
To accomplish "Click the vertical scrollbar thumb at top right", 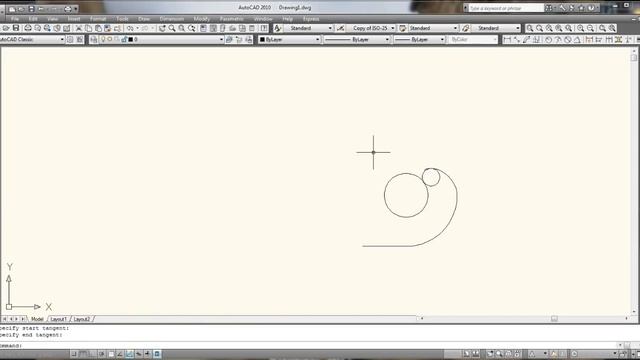I will pyautogui.click(x=634, y=58).
